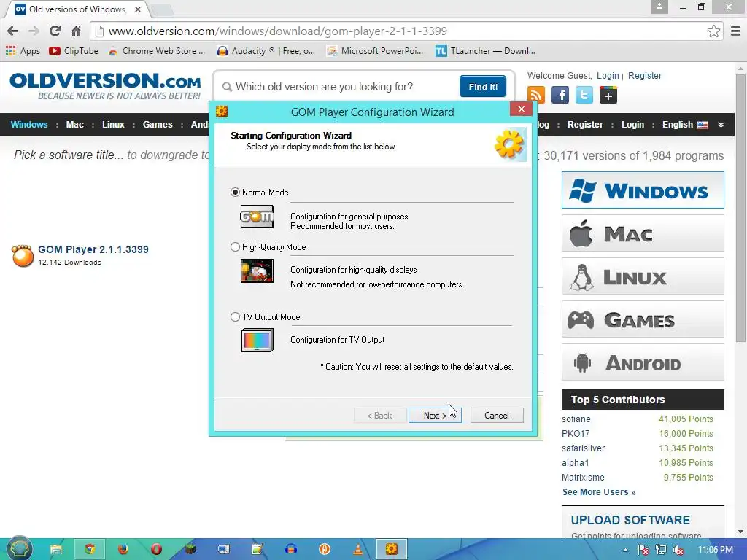Open VLC cone icon on taskbar
The width and height of the screenshot is (747, 560).
(357, 550)
